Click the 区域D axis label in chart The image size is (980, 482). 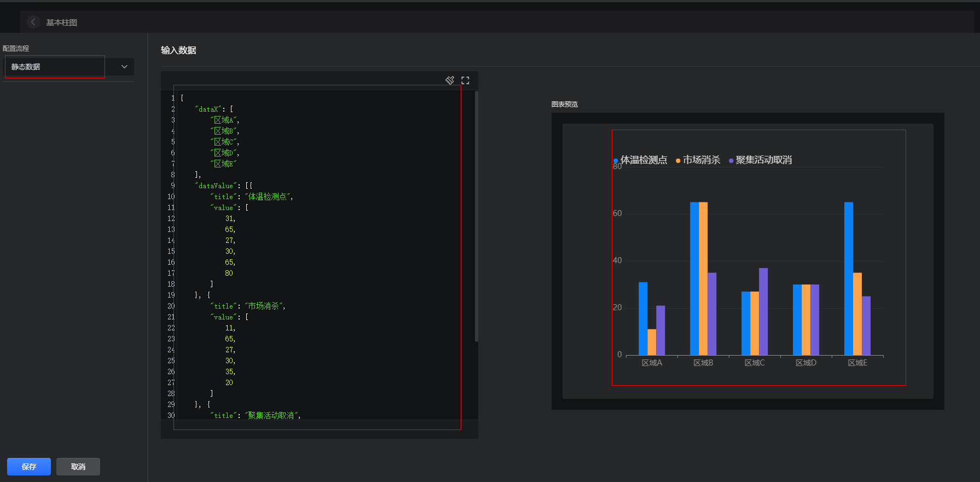(806, 363)
